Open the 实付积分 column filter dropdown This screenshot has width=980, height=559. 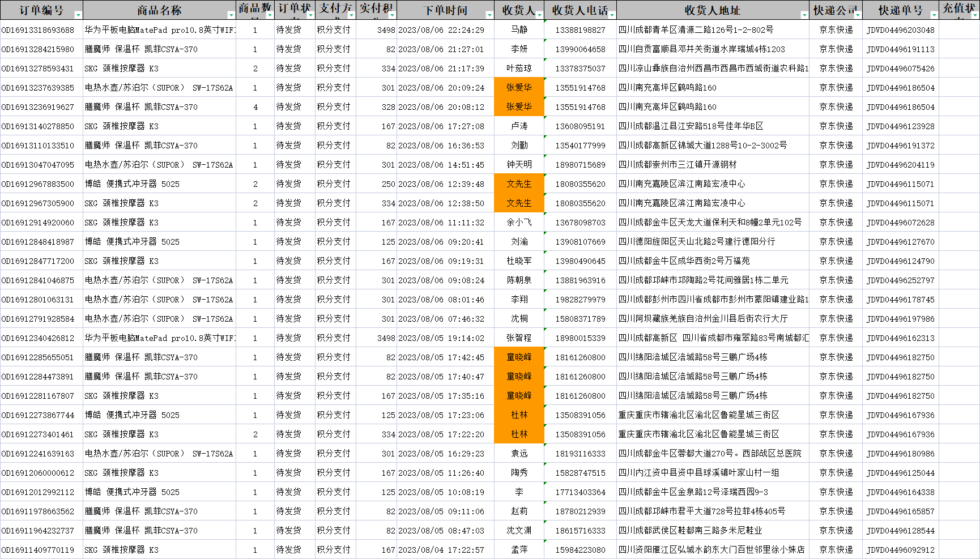392,15
